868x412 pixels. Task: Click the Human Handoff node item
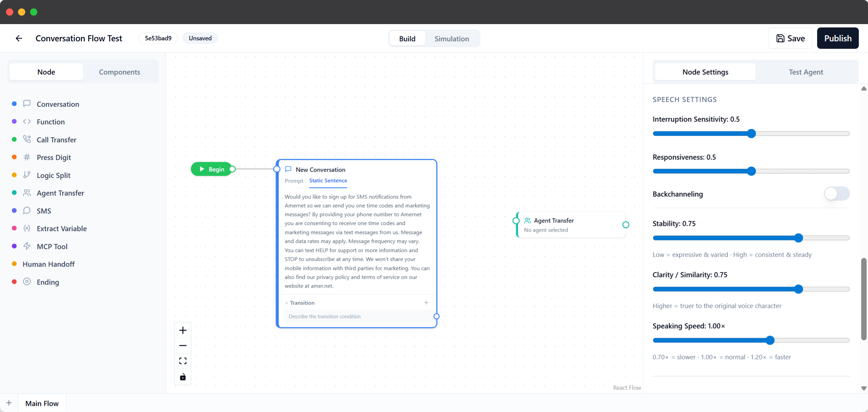(x=48, y=264)
